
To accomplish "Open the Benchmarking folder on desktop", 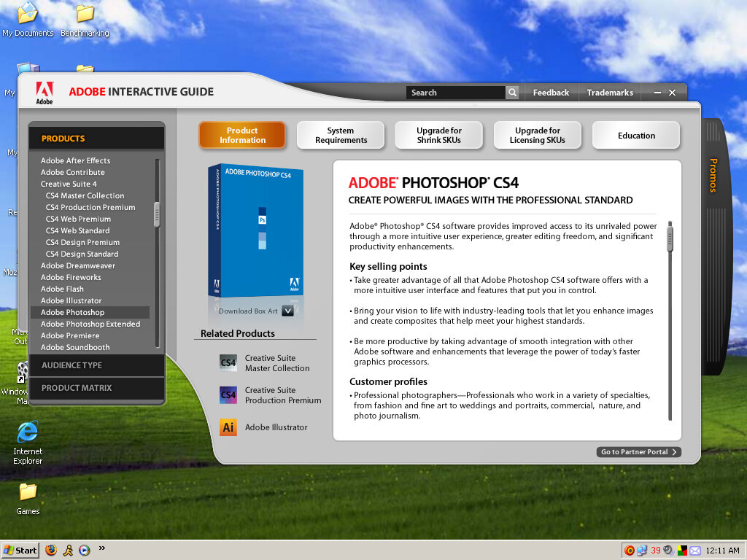I will click(x=85, y=19).
